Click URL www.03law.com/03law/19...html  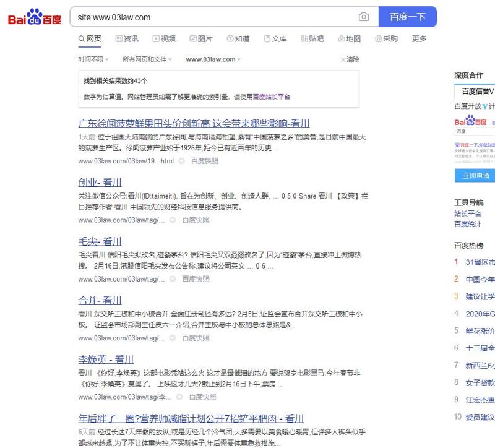[126, 161]
